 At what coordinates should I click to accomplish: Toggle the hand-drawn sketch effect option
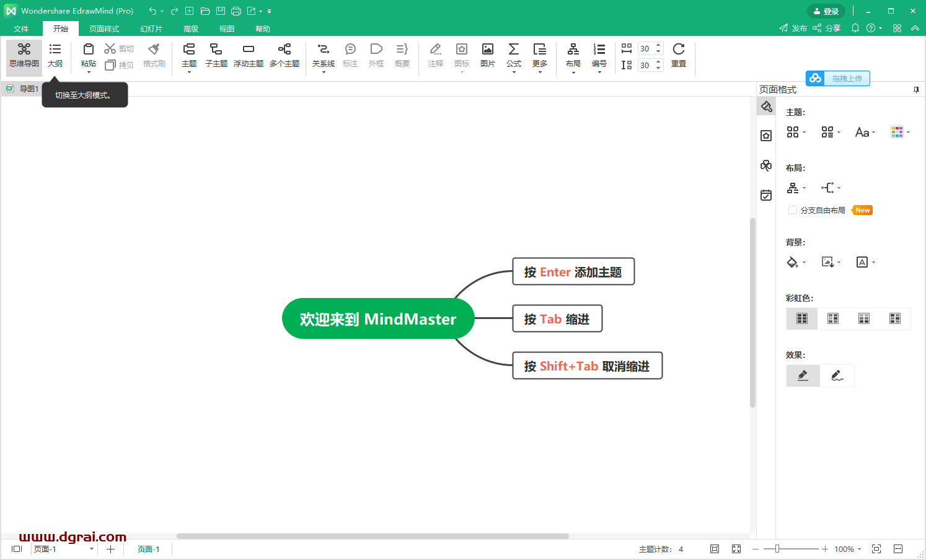837,375
